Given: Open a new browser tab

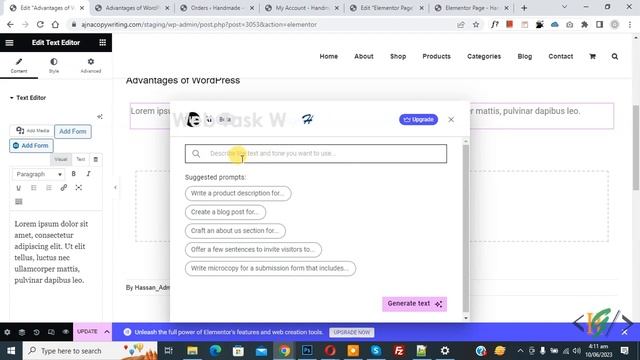Looking at the screenshot, I should pyautogui.click(x=524, y=8).
